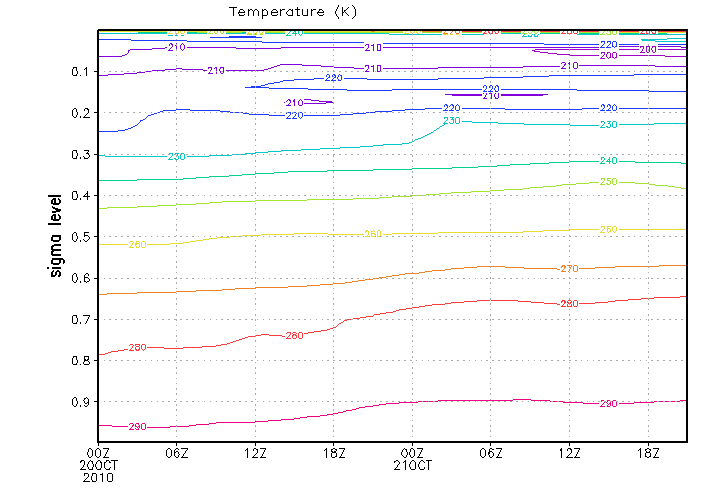
Task: Click the '00Z 21OCT' time axis label
Action: [x=412, y=460]
